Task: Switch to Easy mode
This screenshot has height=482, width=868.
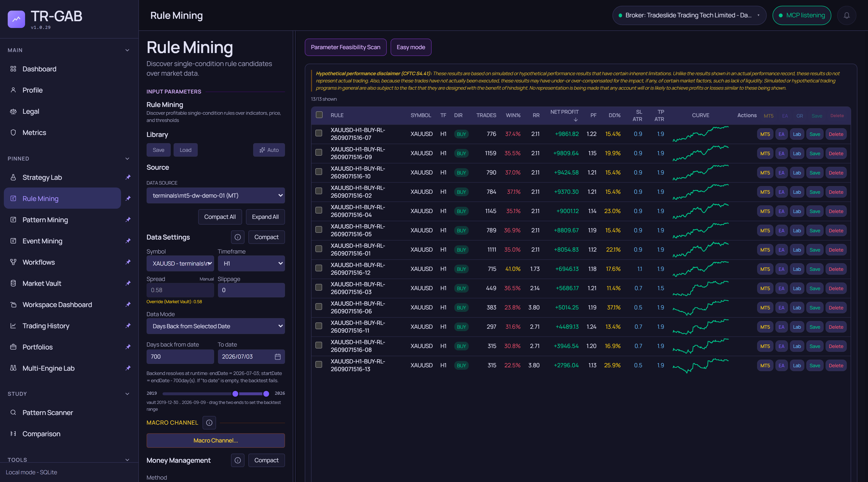Action: tap(411, 47)
